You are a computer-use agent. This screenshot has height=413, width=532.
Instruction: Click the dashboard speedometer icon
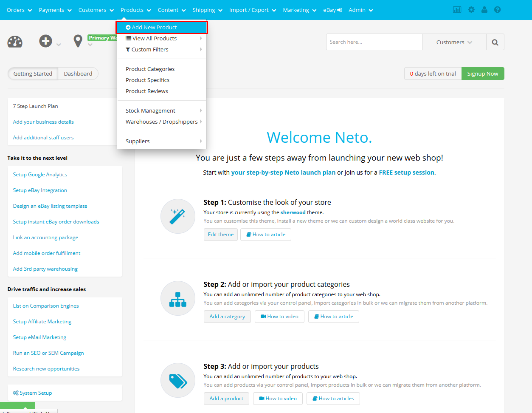click(15, 42)
